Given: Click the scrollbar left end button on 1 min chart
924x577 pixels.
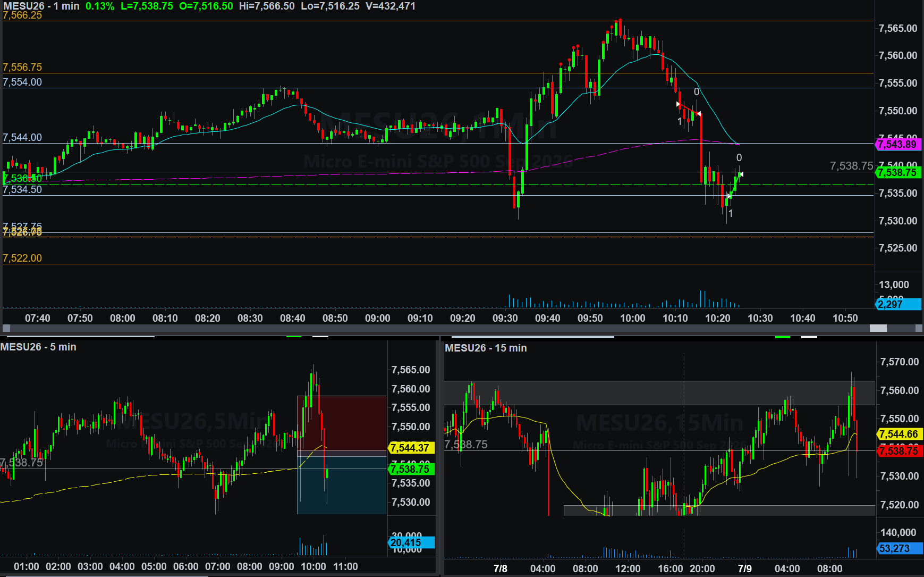Looking at the screenshot, I should click(x=6, y=328).
